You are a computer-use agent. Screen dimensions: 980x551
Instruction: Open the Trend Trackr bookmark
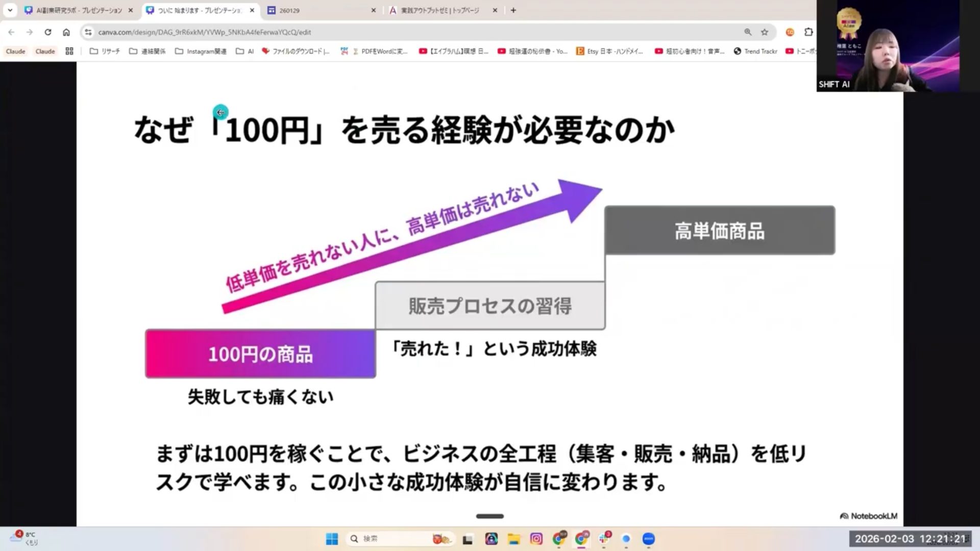point(755,51)
